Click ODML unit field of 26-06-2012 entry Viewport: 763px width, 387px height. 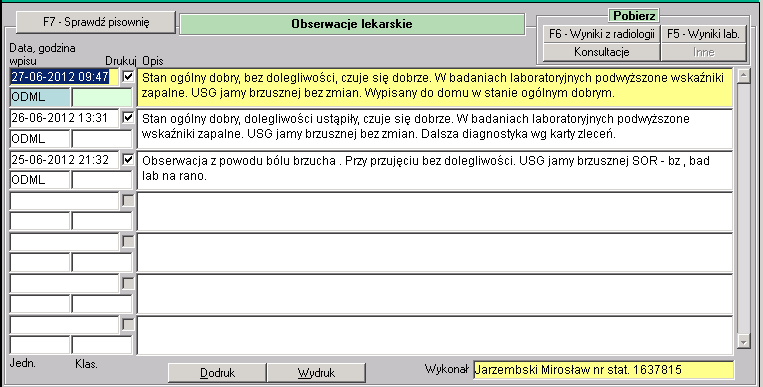coord(40,139)
